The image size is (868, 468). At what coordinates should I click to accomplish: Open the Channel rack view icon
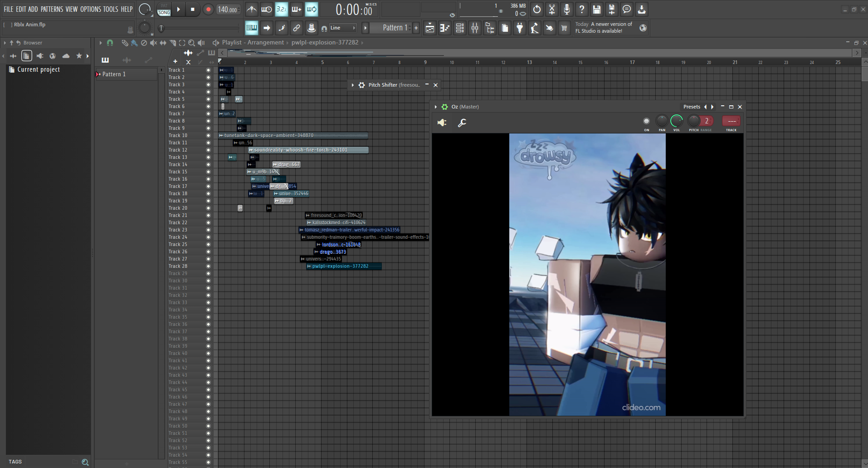point(460,28)
